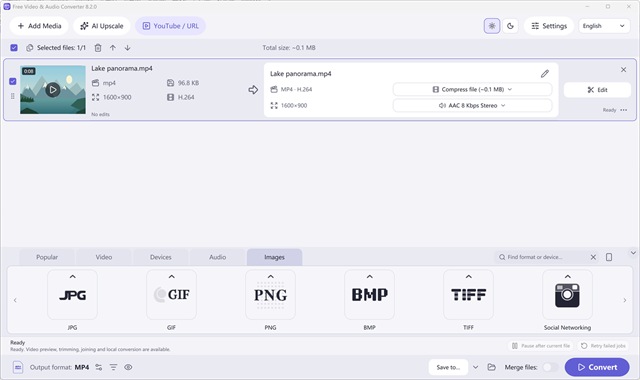Expand the Save to dropdown arrow
The width and height of the screenshot is (640, 380).
click(x=476, y=367)
